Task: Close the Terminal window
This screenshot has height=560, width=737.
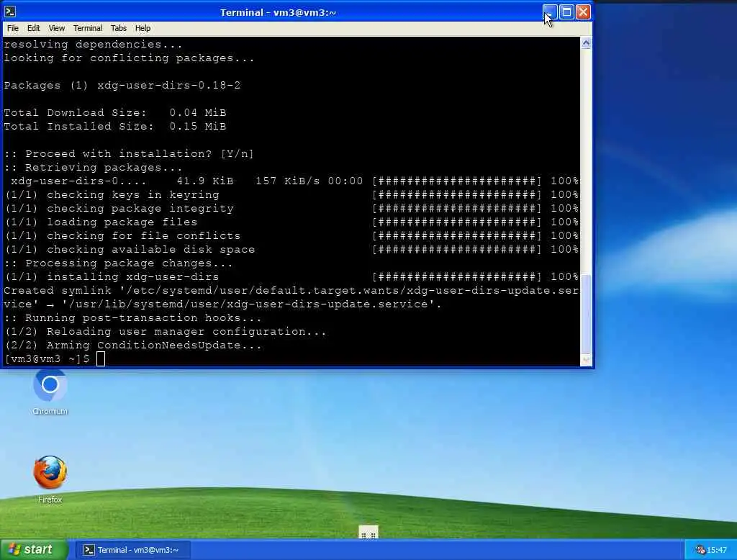Action: point(583,12)
